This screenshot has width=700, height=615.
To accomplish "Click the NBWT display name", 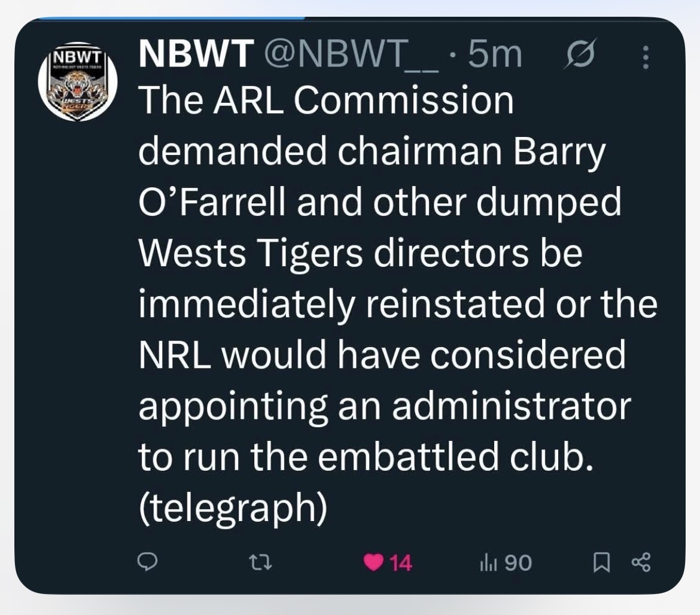I will (194, 56).
